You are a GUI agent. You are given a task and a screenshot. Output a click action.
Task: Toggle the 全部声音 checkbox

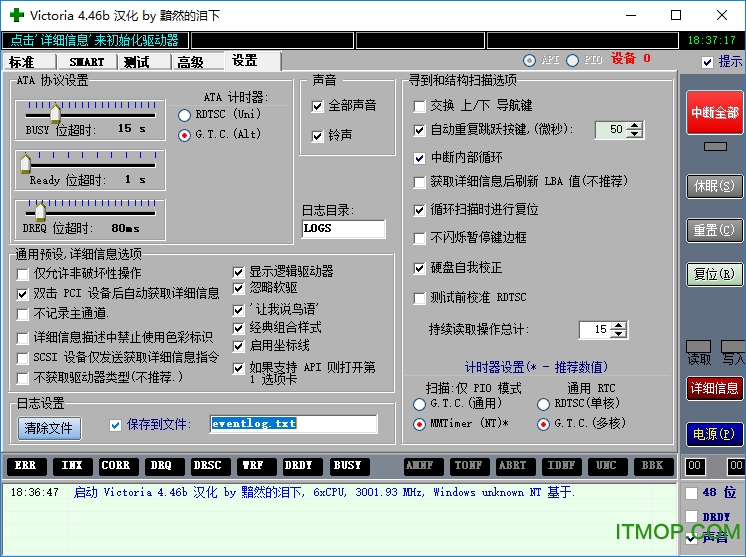click(318, 106)
